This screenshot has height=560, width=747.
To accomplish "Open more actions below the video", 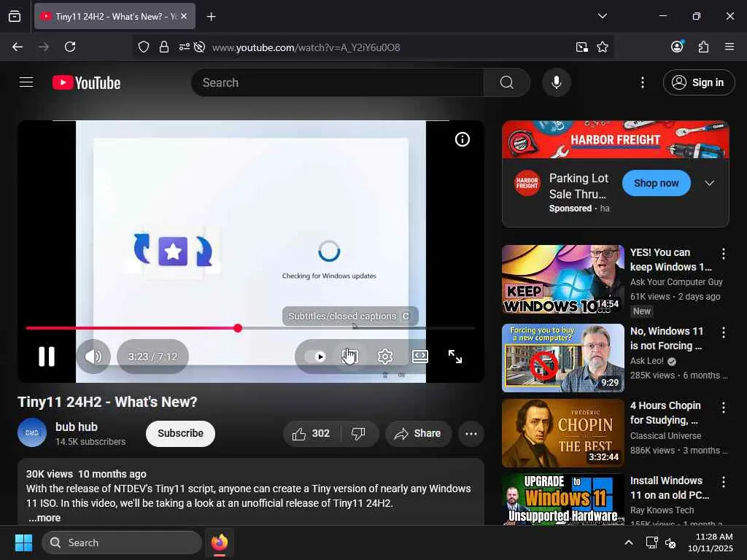I will [x=471, y=433].
